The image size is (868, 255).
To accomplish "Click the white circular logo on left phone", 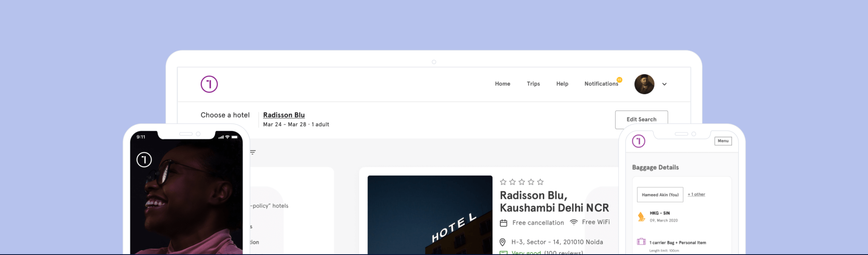I will pyautogui.click(x=144, y=160).
